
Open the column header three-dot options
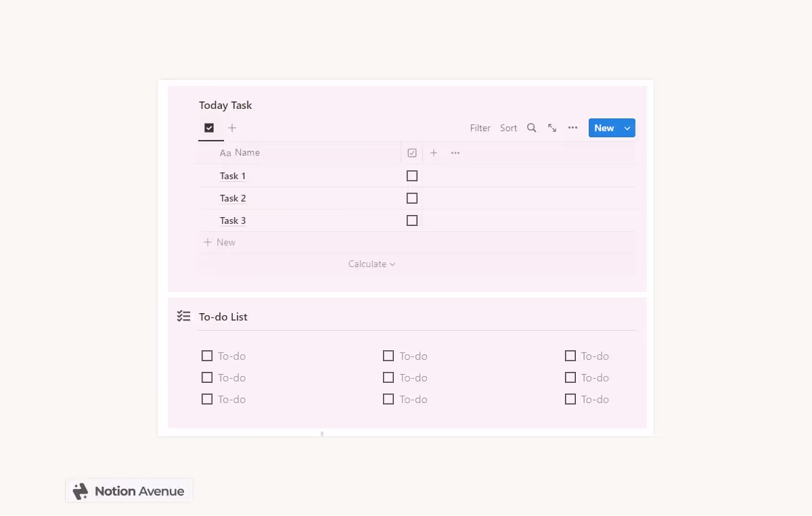455,153
